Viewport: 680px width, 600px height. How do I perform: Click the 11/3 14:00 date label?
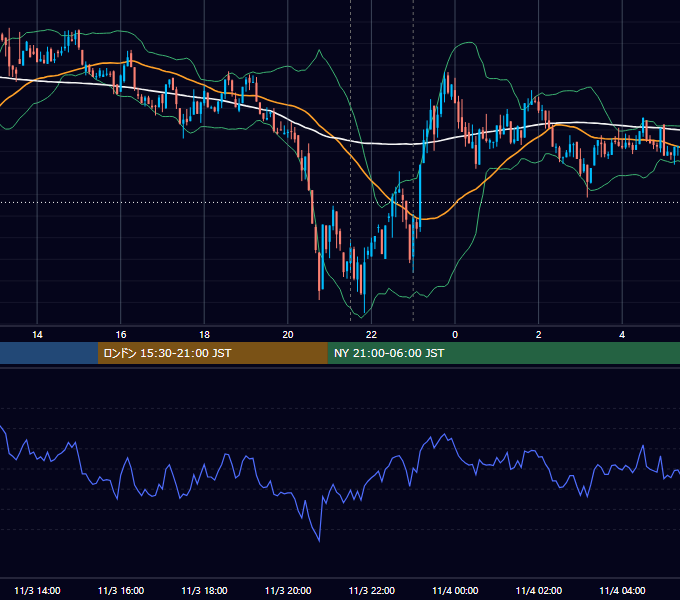pos(37,590)
